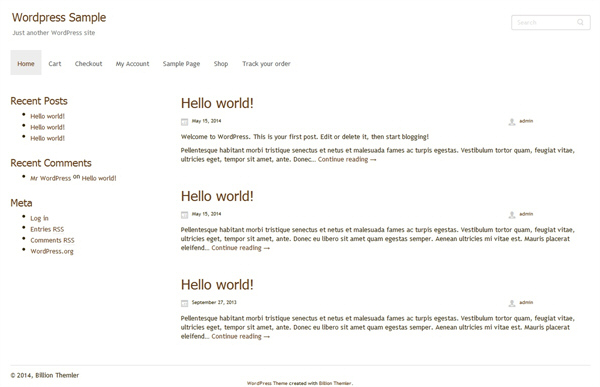
Task: Click calendar icon of first post
Action: tap(184, 122)
